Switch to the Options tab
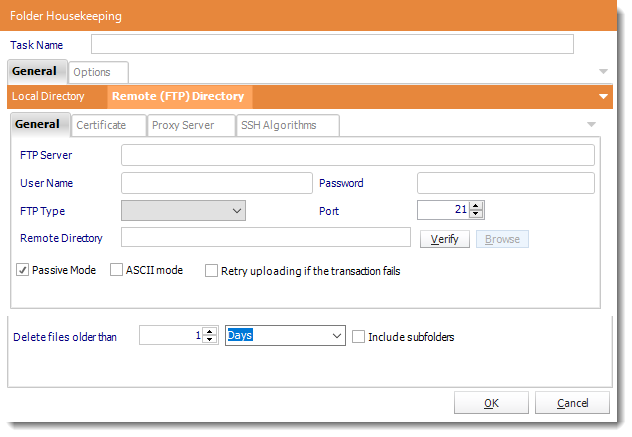This screenshot has width=632, height=437. pyautogui.click(x=98, y=72)
